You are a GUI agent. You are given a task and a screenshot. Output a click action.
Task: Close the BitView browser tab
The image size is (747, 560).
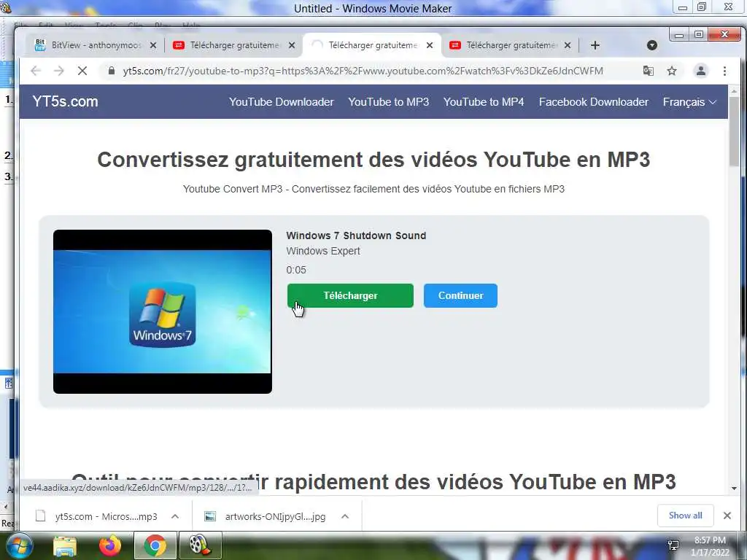tap(153, 45)
